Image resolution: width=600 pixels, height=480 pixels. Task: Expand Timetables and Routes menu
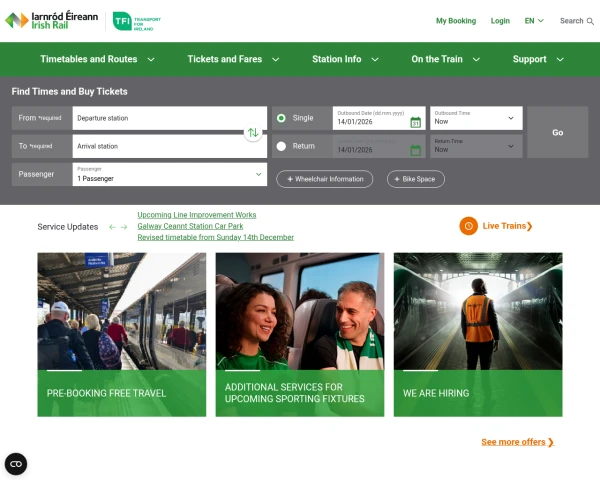[x=97, y=59]
